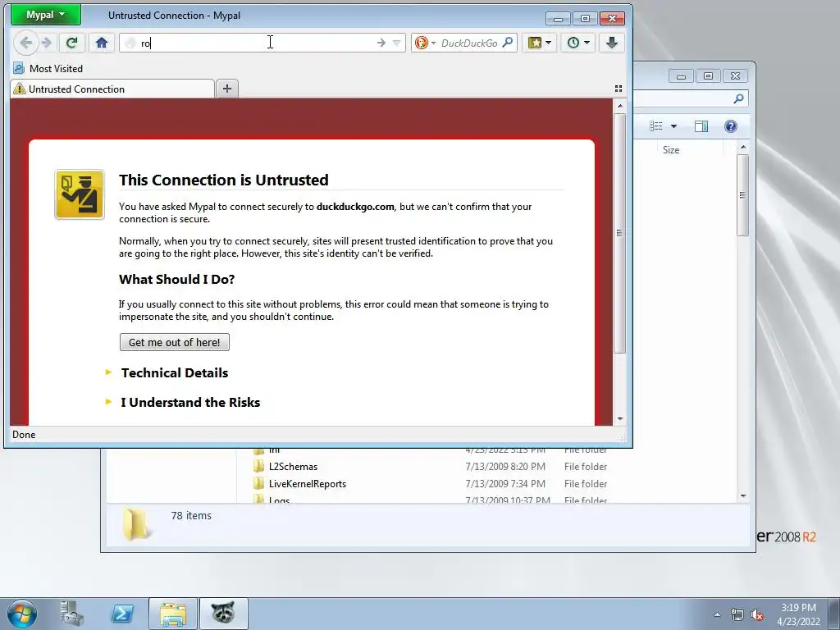Launch PowerShell from the taskbar
Image resolution: width=840 pixels, height=630 pixels.
point(122,614)
